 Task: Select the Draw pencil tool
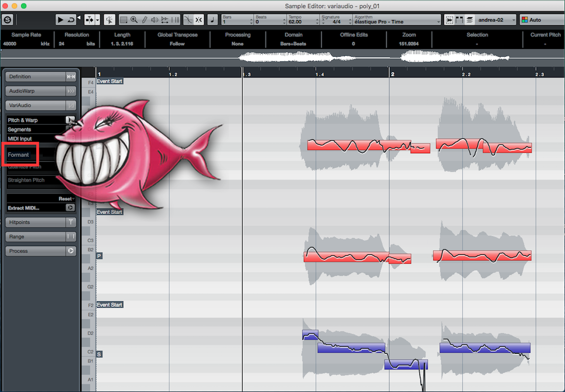(x=144, y=20)
